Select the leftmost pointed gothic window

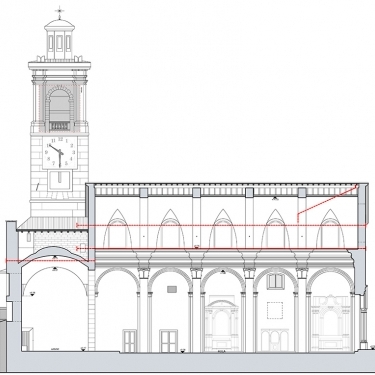coord(117,229)
